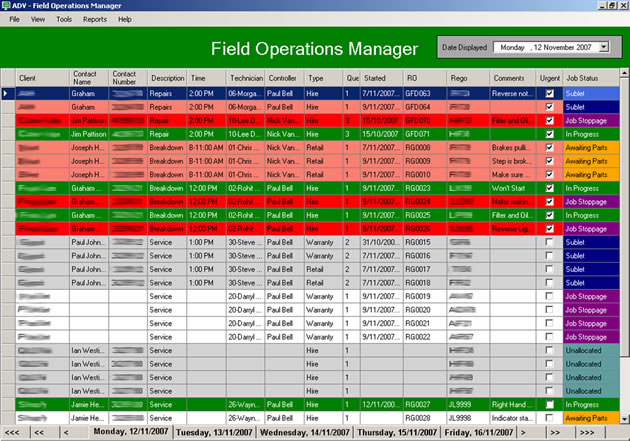Click the Date Displayed date field
This screenshot has width=630, height=441.
point(545,47)
